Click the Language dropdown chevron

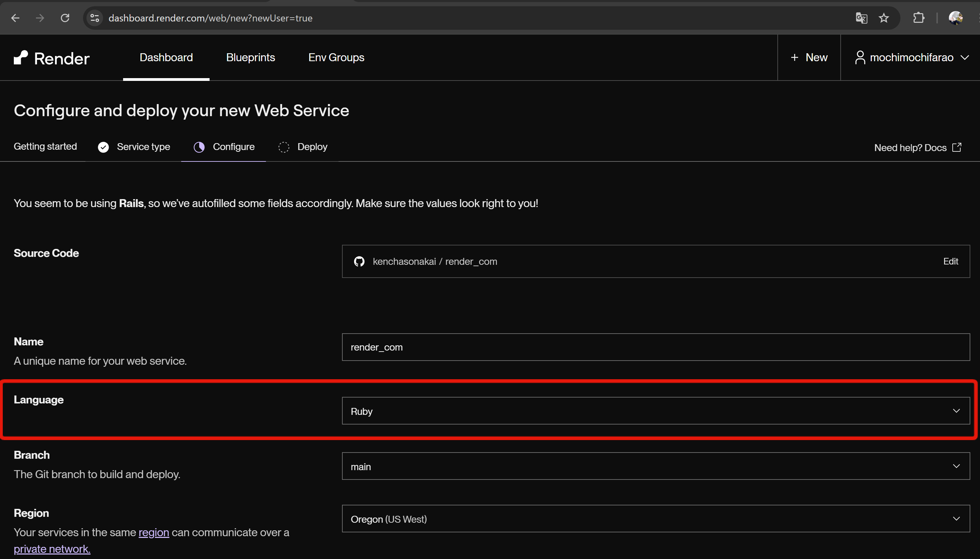(x=956, y=411)
